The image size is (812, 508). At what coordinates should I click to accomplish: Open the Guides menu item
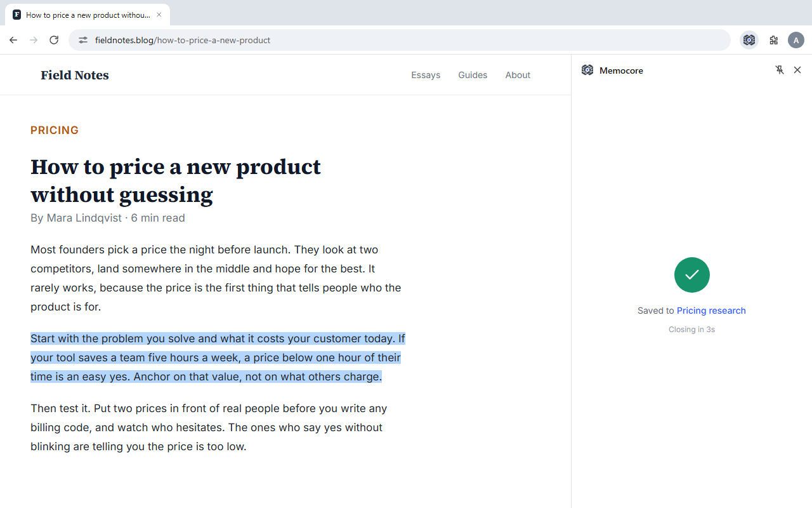[x=473, y=75]
